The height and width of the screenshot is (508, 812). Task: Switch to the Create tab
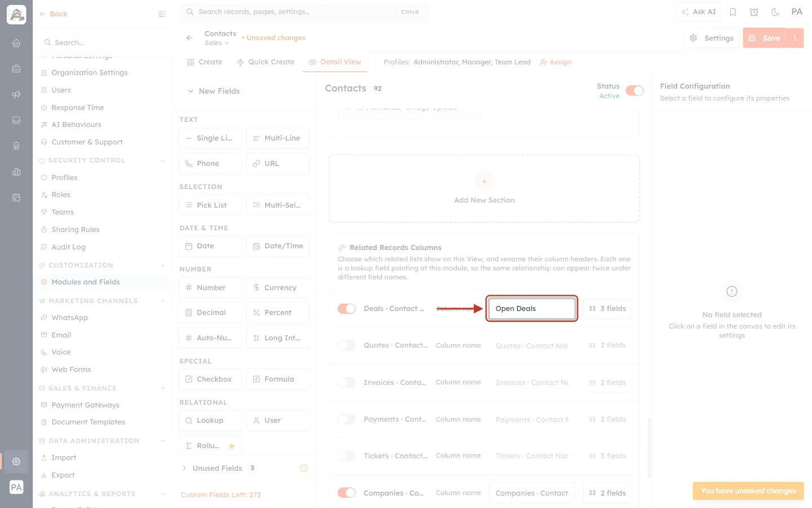tap(205, 62)
